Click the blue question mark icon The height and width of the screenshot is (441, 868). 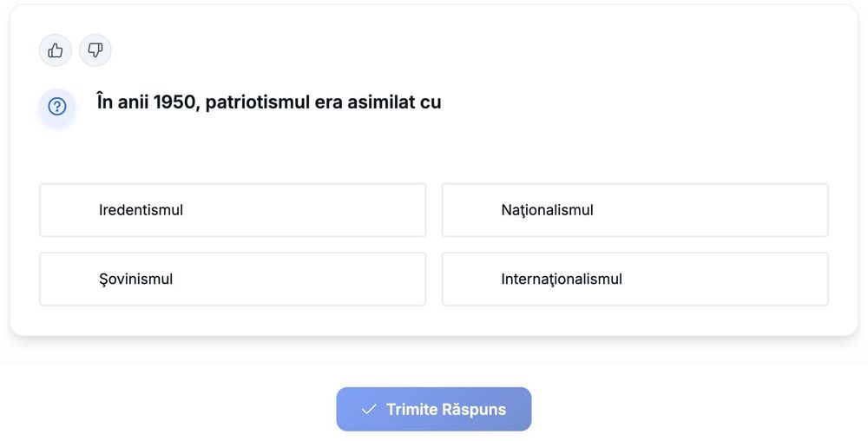[57, 107]
